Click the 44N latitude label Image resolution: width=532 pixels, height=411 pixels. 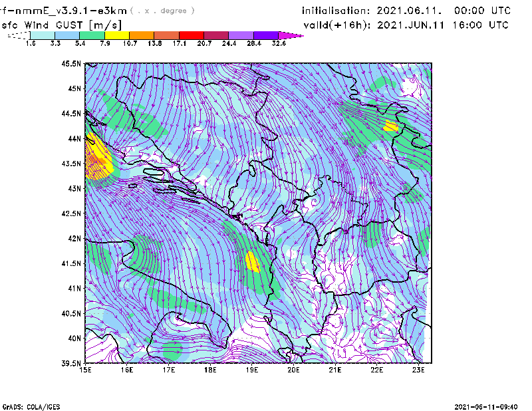tap(74, 138)
